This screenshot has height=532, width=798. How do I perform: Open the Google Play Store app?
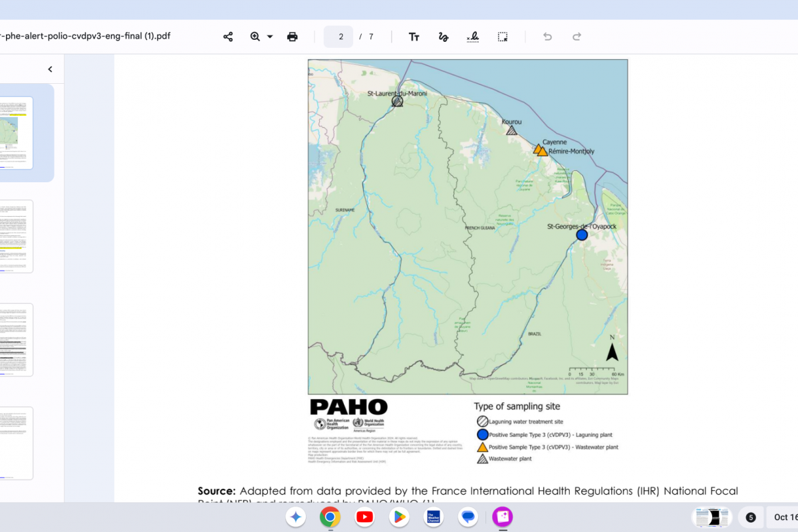pyautogui.click(x=398, y=517)
